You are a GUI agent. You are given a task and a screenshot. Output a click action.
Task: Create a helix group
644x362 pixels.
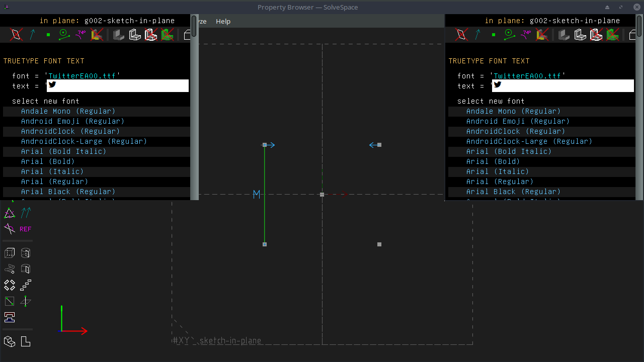tap(9, 268)
